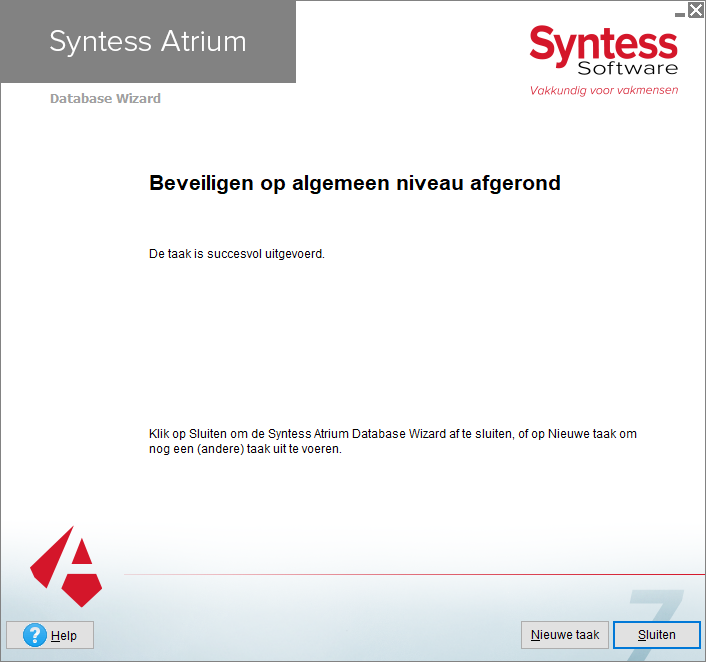Click the text 'De taak is succesvol uitgevoerd.'
706x662 pixels.
click(237, 254)
